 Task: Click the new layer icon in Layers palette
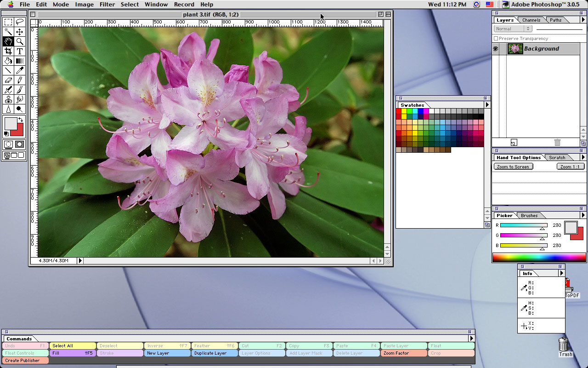click(514, 143)
